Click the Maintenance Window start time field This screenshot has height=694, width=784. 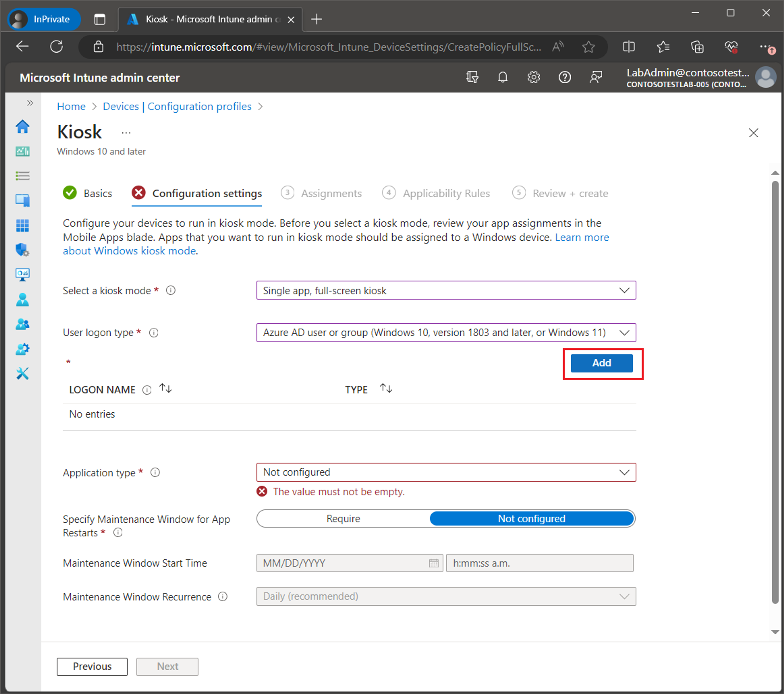(x=540, y=563)
